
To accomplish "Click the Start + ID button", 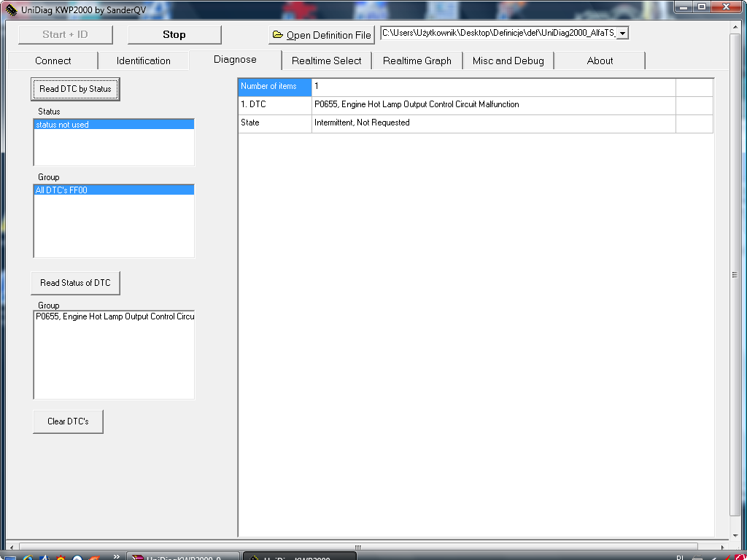I will pyautogui.click(x=65, y=35).
